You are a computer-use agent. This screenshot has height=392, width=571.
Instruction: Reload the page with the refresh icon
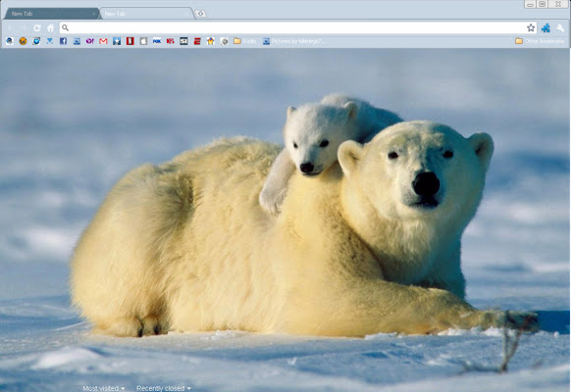37,28
